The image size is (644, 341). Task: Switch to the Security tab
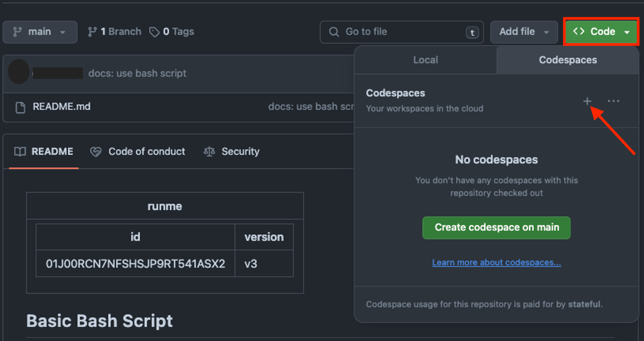(x=241, y=151)
